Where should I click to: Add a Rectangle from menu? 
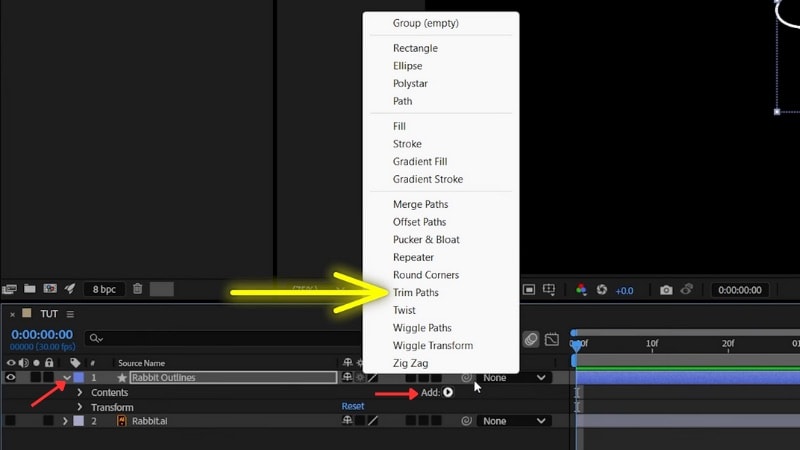click(415, 48)
